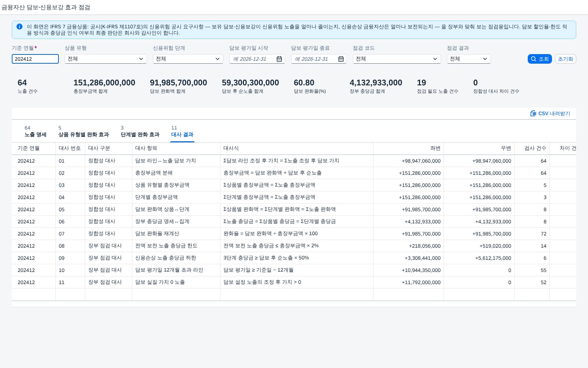Focus the 기준 연월 input field

[x=35, y=59]
